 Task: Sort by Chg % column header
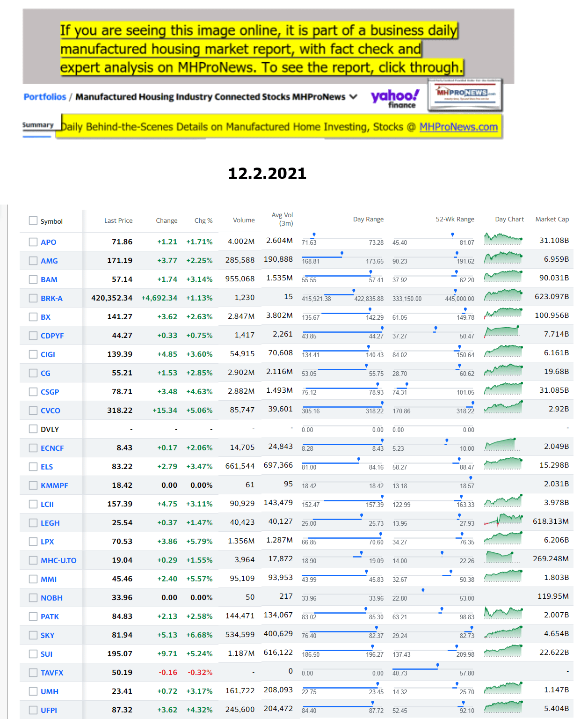pyautogui.click(x=203, y=220)
